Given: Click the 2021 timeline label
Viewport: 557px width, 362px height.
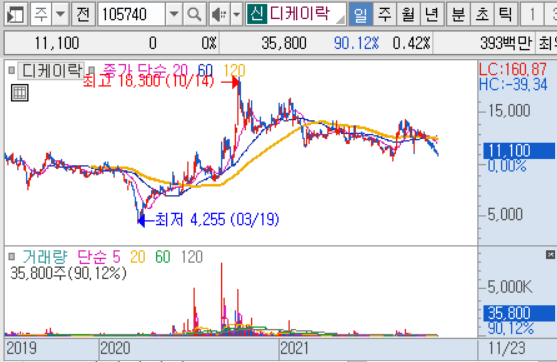Looking at the screenshot, I should 294,348.
